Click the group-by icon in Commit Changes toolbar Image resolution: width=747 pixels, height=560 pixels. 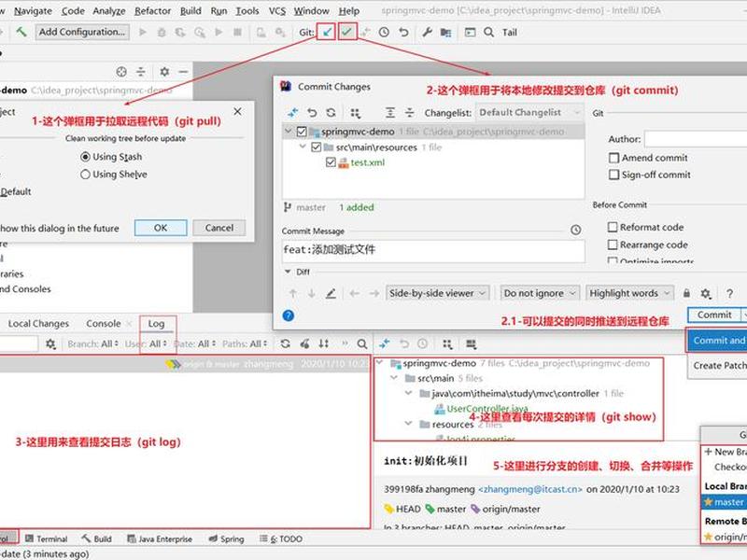coord(355,113)
